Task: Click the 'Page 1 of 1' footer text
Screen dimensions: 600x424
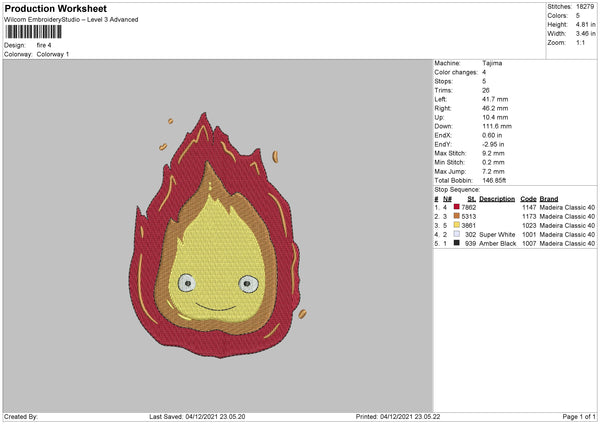Action: click(x=579, y=416)
